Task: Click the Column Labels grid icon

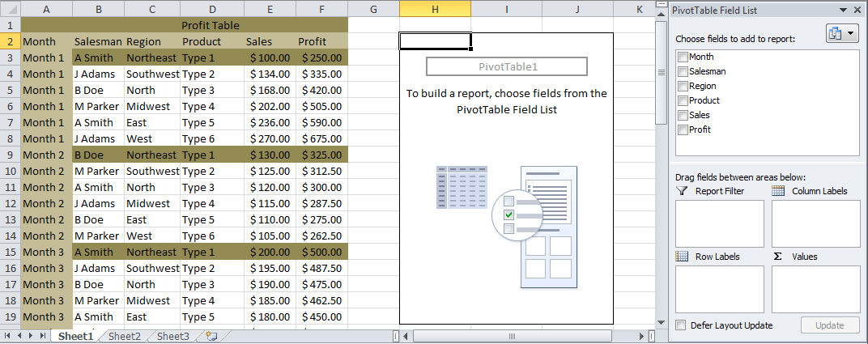Action: [778, 191]
